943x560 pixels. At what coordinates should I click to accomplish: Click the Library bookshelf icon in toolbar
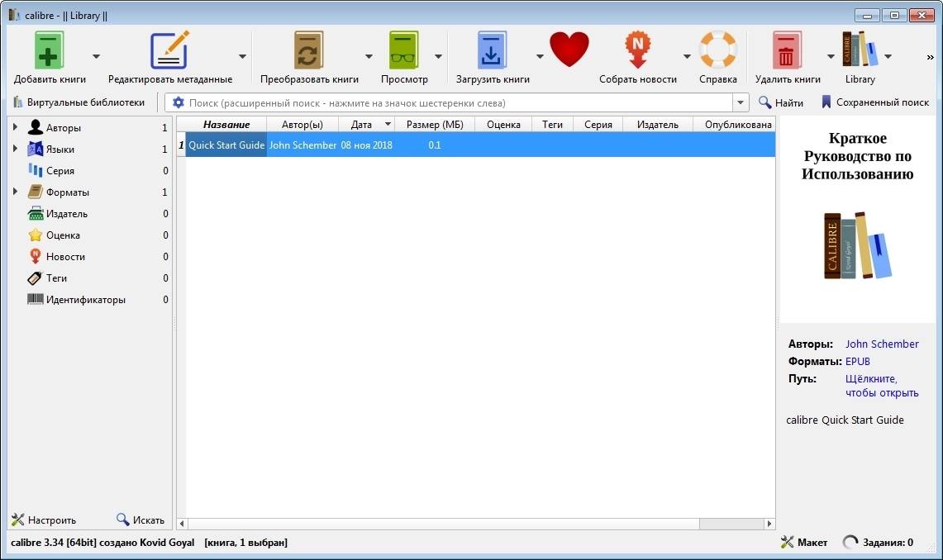pyautogui.click(x=860, y=50)
